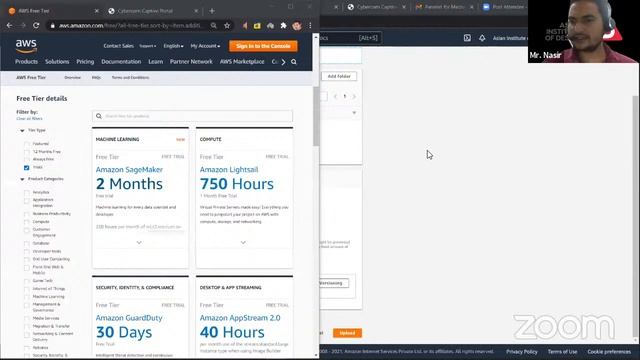Open the English language dropdown
The image size is (640, 360).
click(x=173, y=46)
